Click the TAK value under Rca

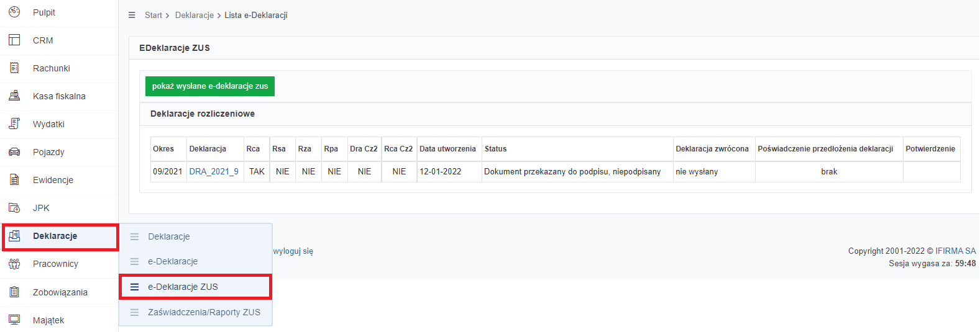point(257,171)
